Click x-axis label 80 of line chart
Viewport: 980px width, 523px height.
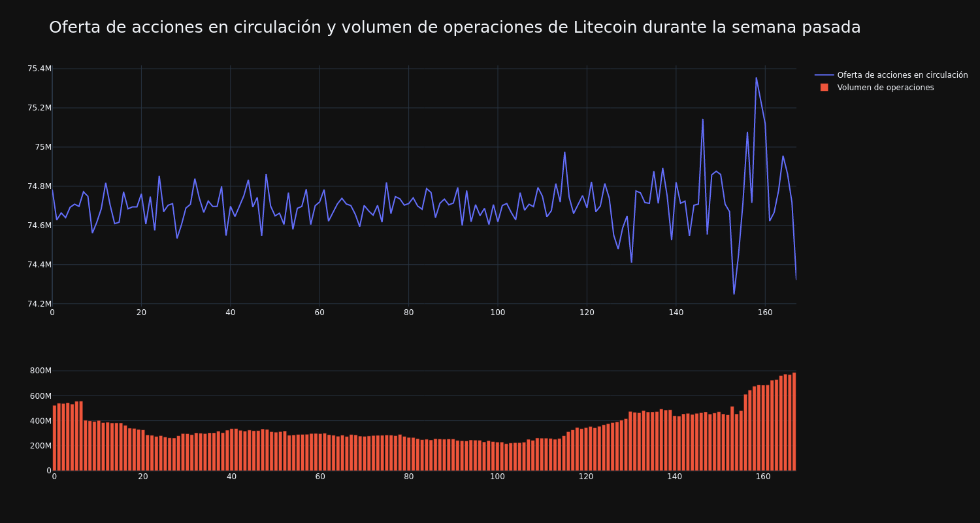tap(408, 312)
